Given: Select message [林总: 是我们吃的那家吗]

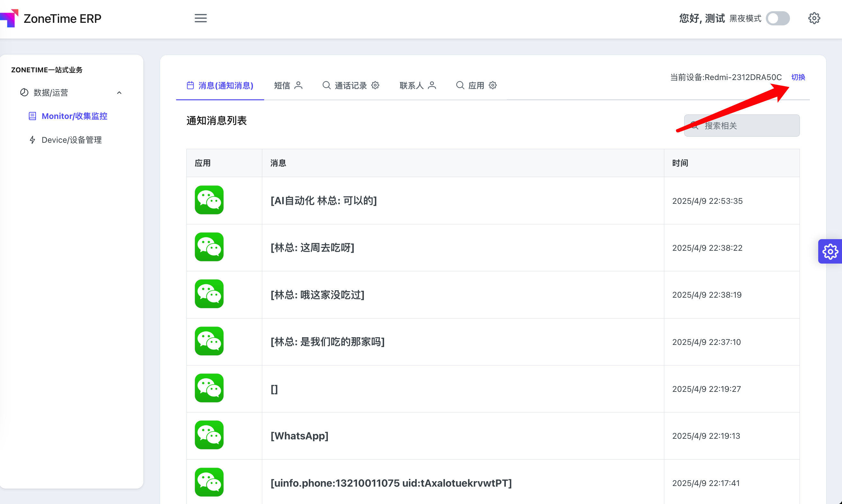Looking at the screenshot, I should pyautogui.click(x=327, y=342).
